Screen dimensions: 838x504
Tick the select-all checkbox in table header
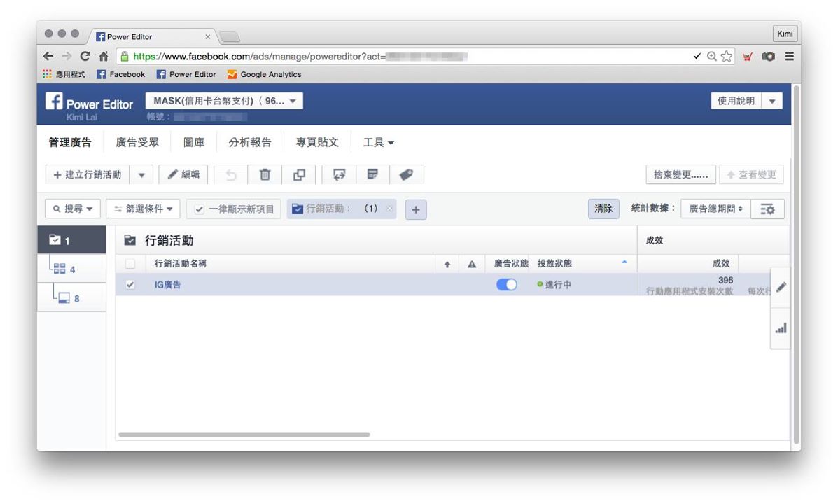130,264
